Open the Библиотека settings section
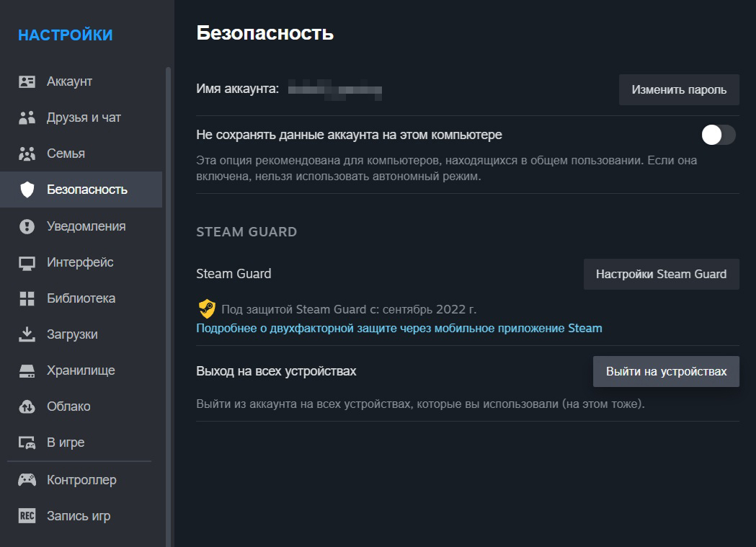 tap(81, 298)
